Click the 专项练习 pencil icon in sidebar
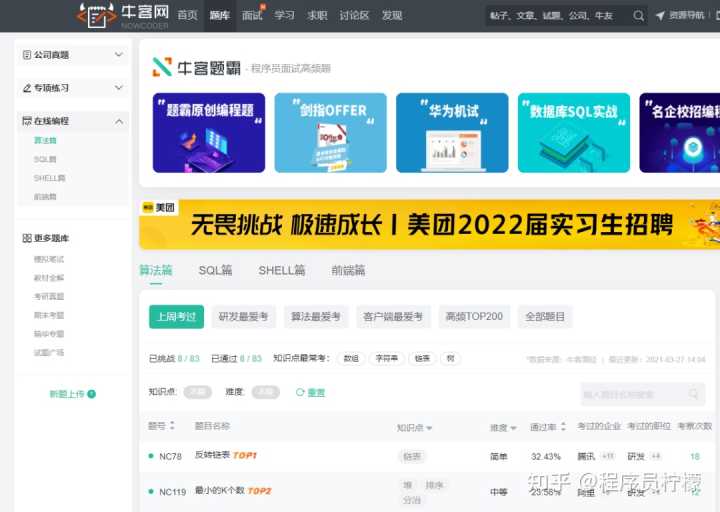Viewport: 720px width, 512px height. [27, 88]
